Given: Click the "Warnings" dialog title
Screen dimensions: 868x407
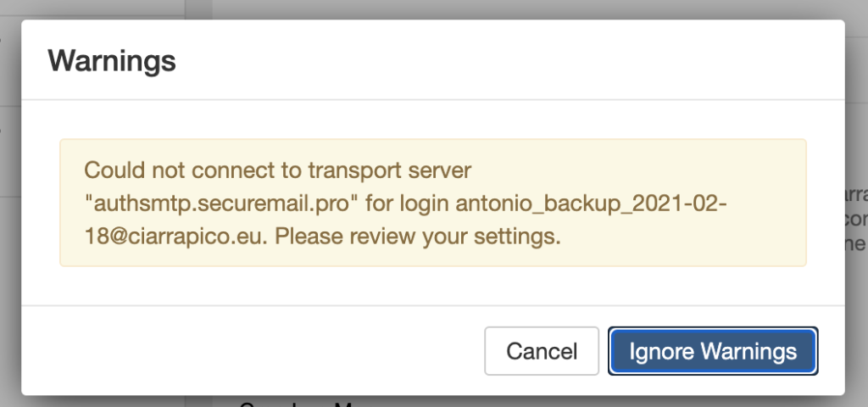Looking at the screenshot, I should [x=112, y=61].
